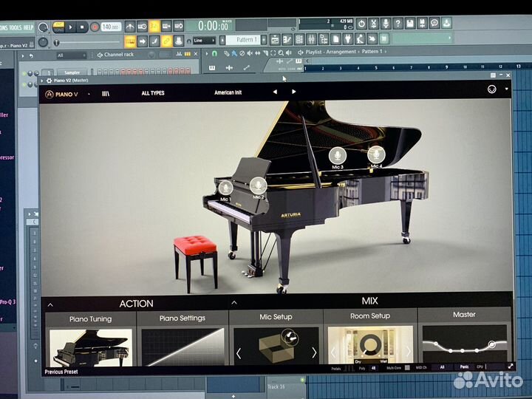
Task: Open the Piano Settings tab
Action: (183, 318)
